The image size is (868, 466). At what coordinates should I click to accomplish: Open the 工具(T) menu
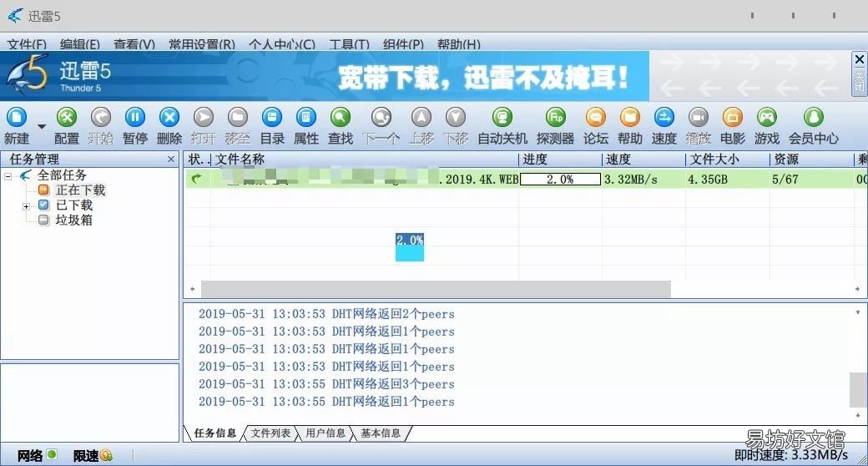pyautogui.click(x=349, y=43)
